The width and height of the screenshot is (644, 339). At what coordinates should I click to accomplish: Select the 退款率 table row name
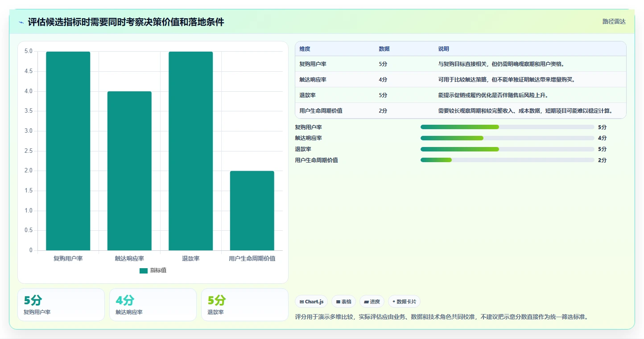pyautogui.click(x=308, y=95)
